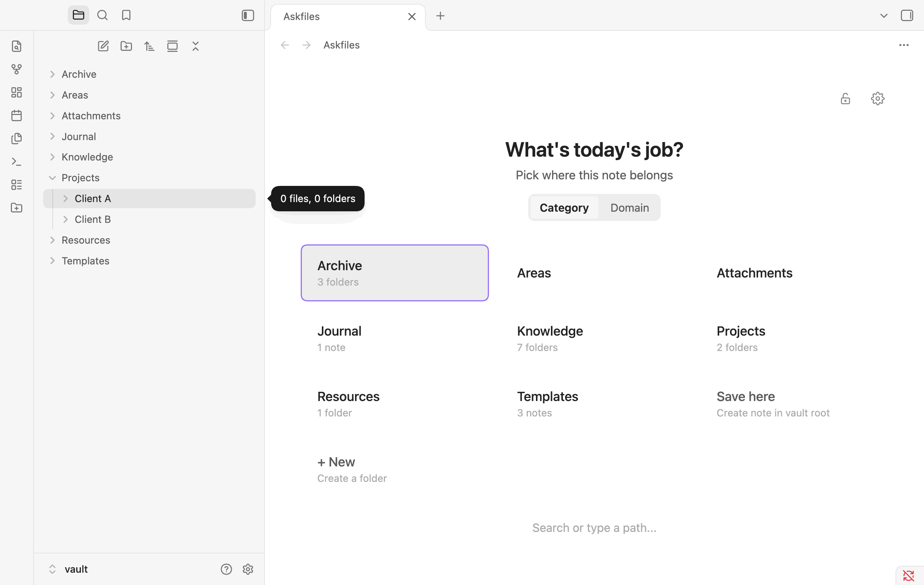Open daily note calendar icon

[x=17, y=115]
